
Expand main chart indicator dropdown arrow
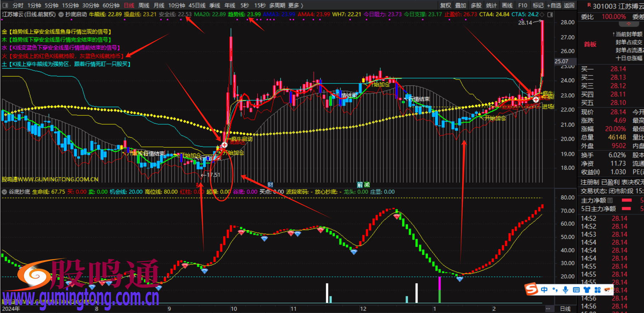[61, 15]
